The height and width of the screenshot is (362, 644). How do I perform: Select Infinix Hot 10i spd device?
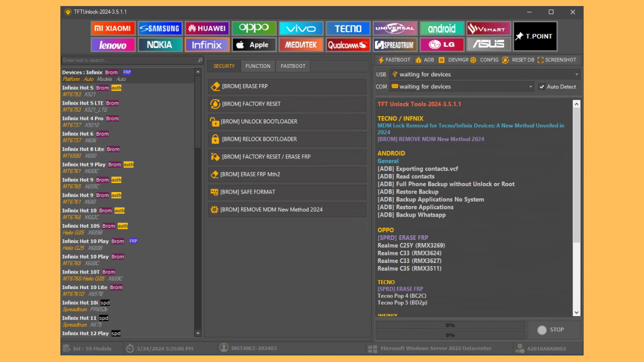tap(128, 306)
